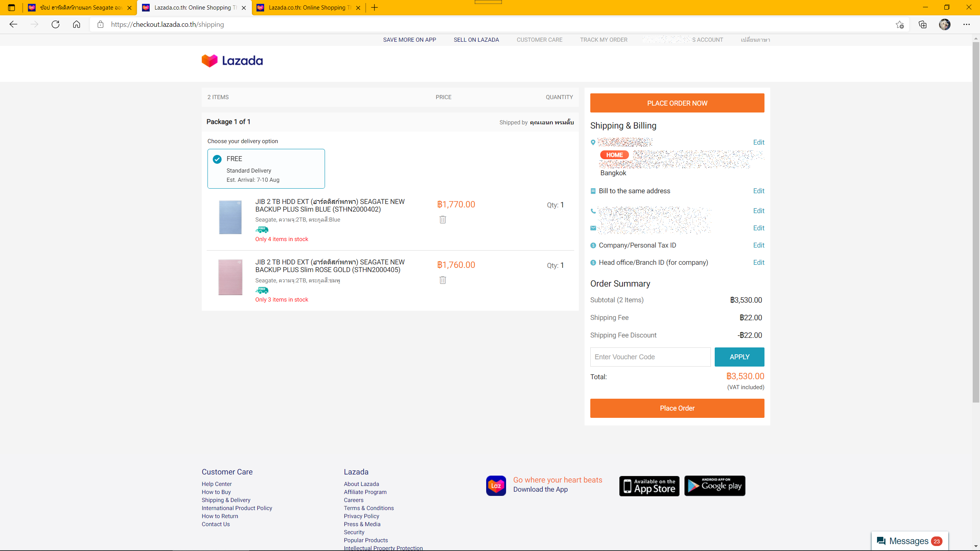Edit the phone number
Screen dimensions: 980x551
758,211
